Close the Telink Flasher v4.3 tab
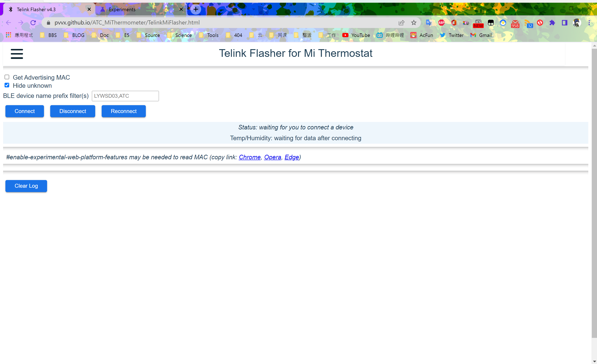This screenshot has height=364, width=597. [x=89, y=10]
